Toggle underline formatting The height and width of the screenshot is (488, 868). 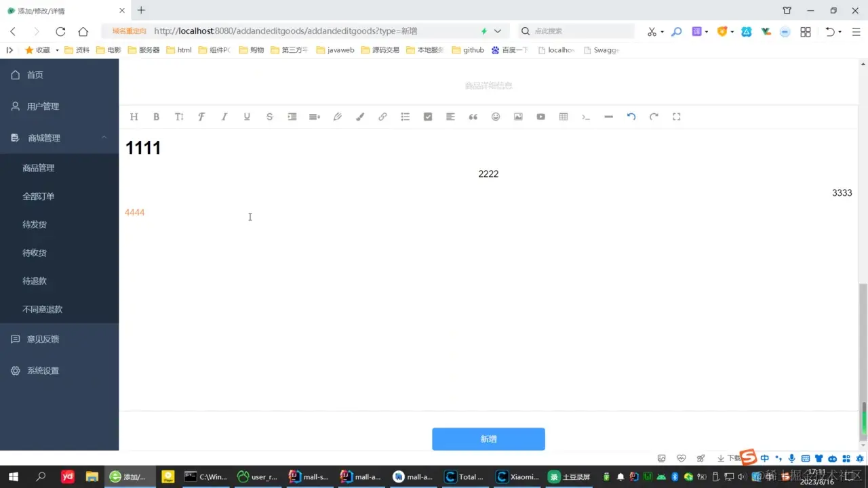pos(247,117)
